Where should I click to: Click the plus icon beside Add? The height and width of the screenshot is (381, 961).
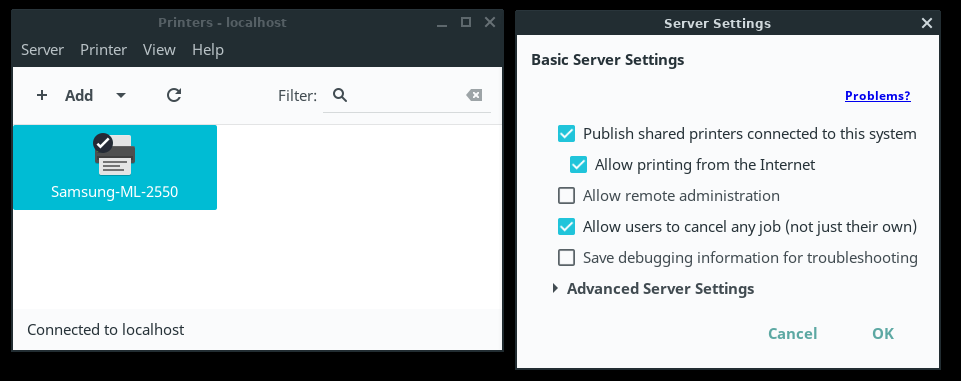42,95
